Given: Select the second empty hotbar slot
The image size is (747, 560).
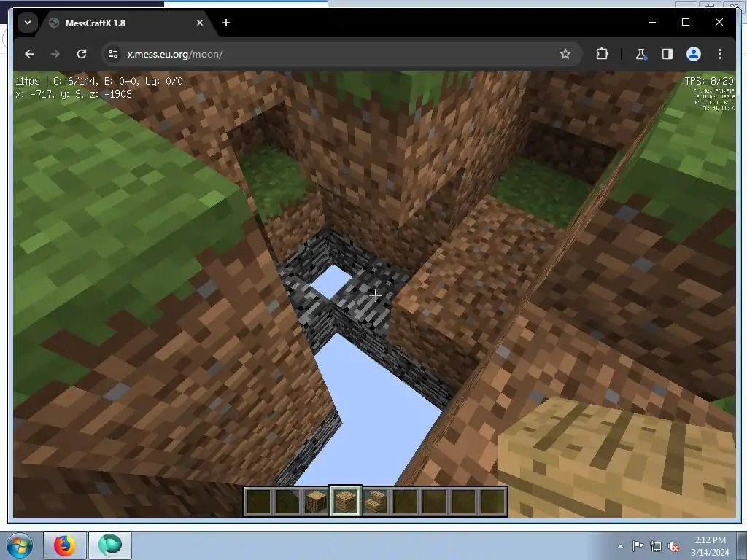Looking at the screenshot, I should [x=287, y=502].
